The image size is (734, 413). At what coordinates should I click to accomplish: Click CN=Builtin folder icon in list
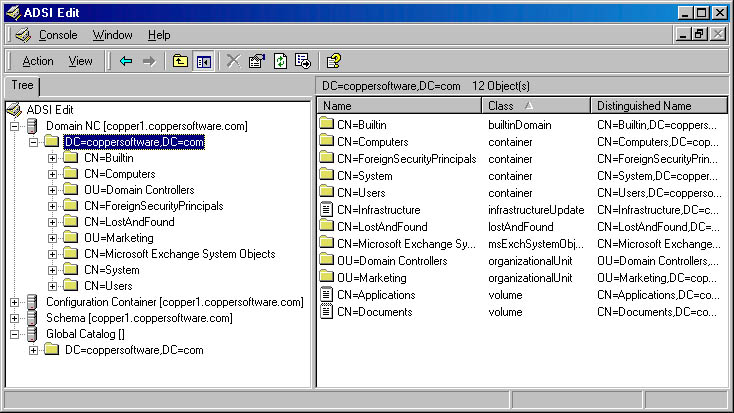coord(327,124)
